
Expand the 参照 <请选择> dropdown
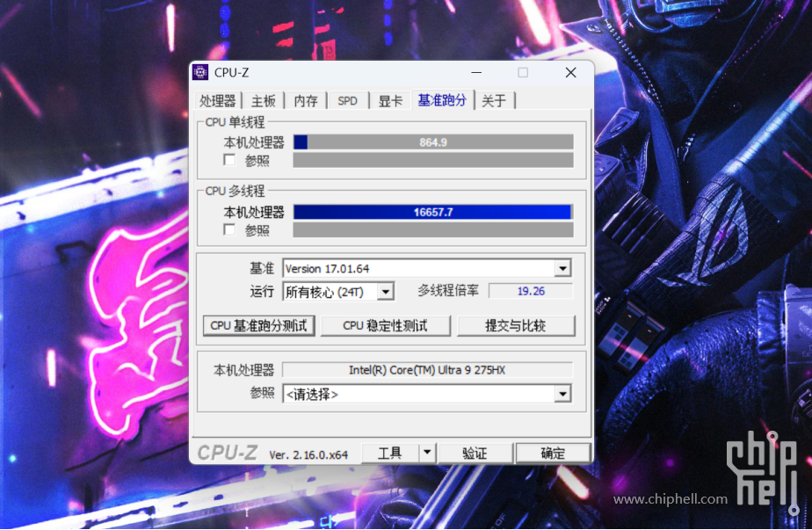coord(562,395)
